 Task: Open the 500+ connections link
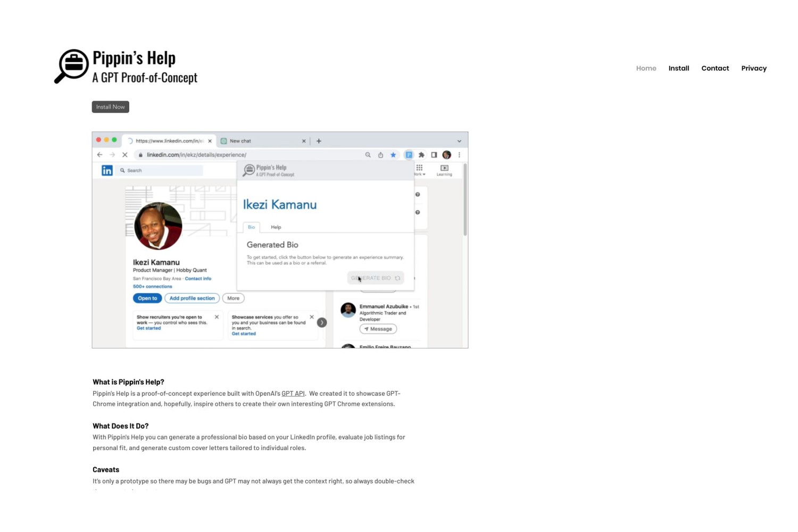click(x=152, y=286)
